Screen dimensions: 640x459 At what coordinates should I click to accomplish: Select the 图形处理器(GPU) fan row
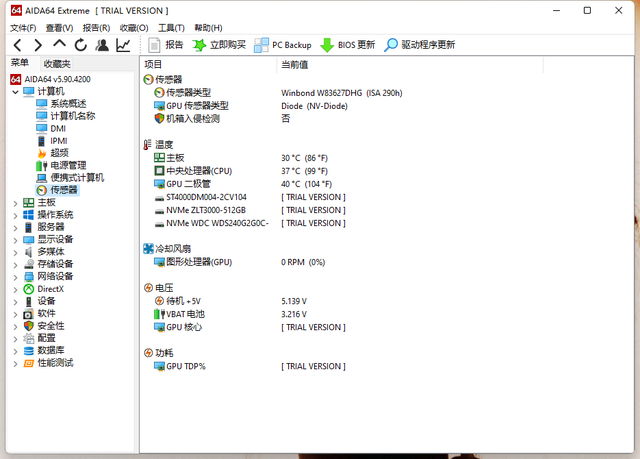[x=240, y=262]
